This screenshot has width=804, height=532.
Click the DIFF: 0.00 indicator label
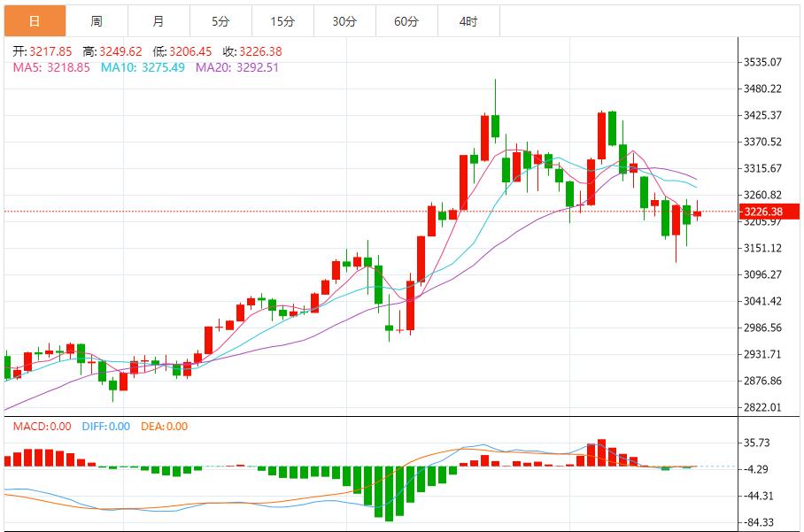[x=105, y=427]
